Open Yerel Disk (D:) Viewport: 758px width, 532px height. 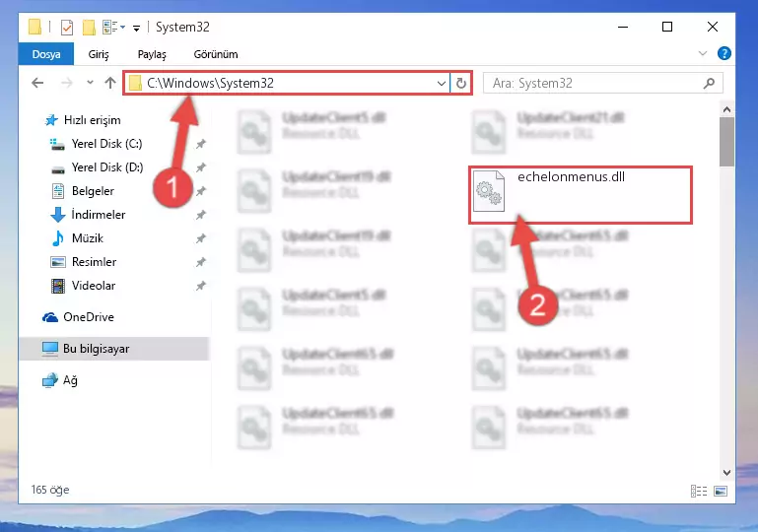click(106, 167)
